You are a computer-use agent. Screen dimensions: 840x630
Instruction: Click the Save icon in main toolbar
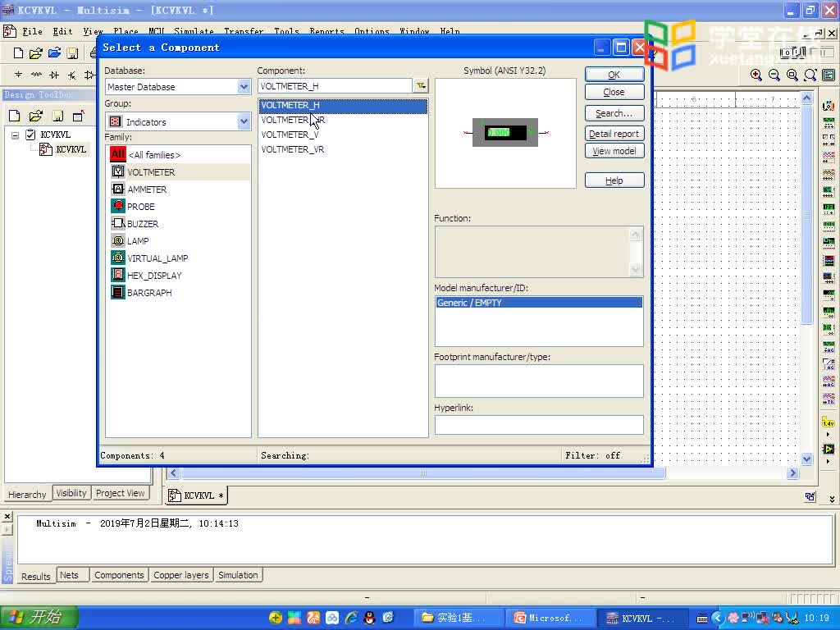pos(72,52)
